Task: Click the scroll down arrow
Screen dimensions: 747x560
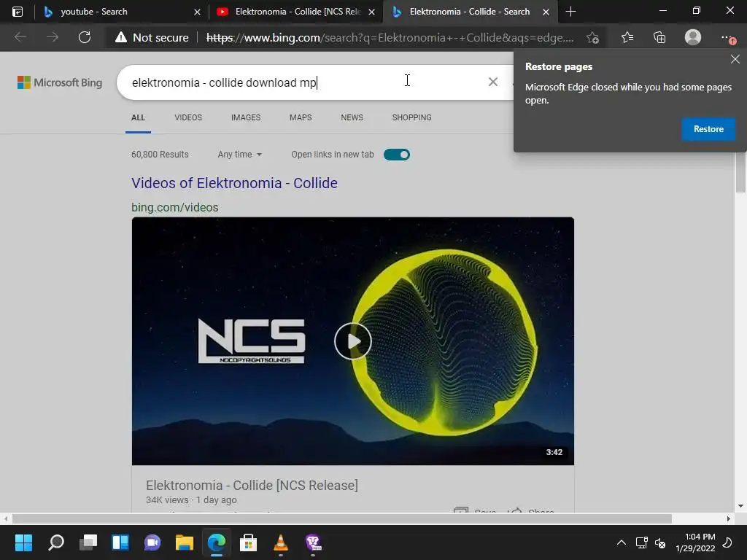Action: pos(740,506)
